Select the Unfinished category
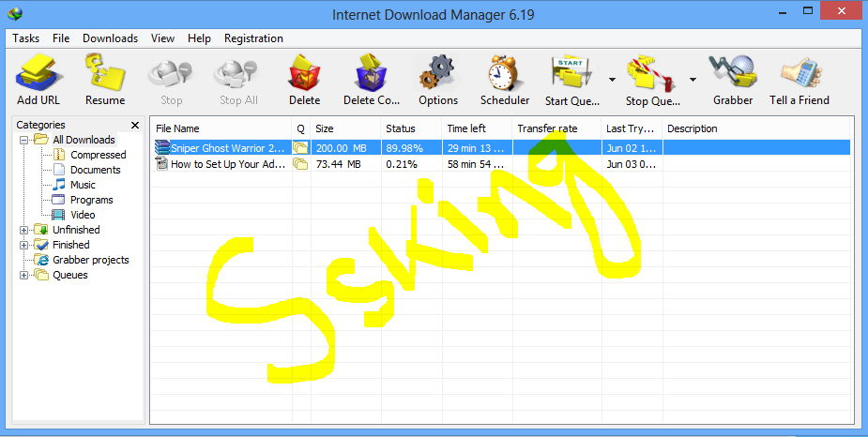 (76, 230)
